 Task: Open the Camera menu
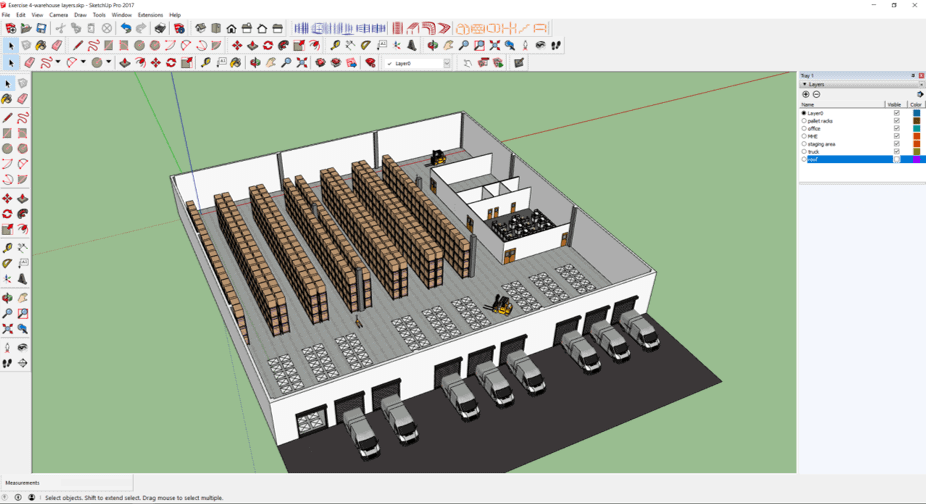pyautogui.click(x=58, y=15)
